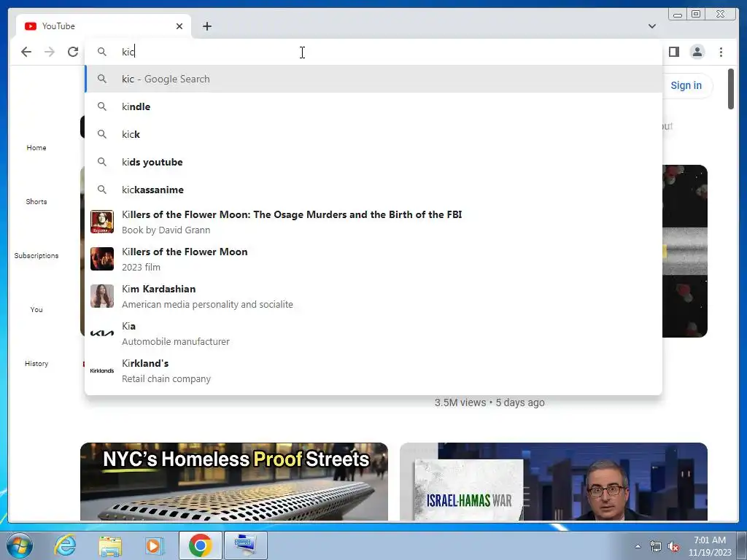Reload the page with the refresh icon
Screen dimensions: 747x560
73,52
